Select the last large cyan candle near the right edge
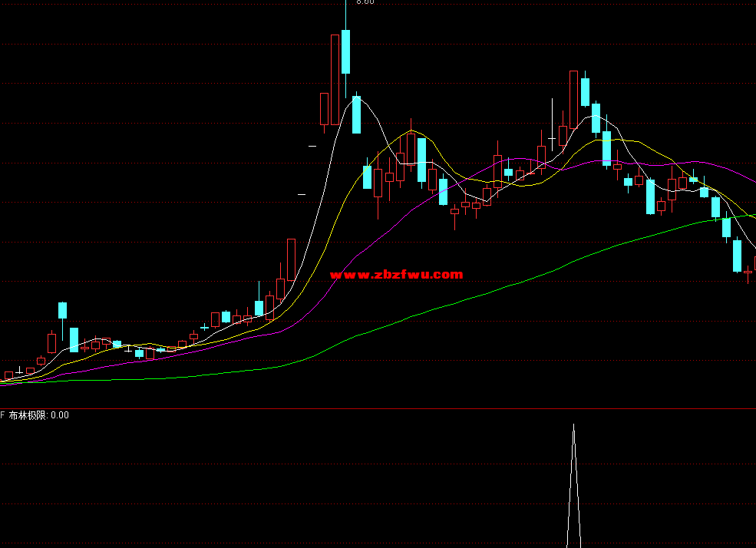The width and height of the screenshot is (756, 548). tap(737, 256)
